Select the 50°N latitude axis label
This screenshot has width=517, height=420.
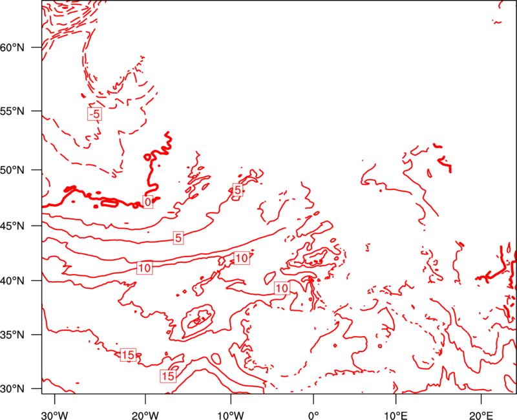(12, 170)
